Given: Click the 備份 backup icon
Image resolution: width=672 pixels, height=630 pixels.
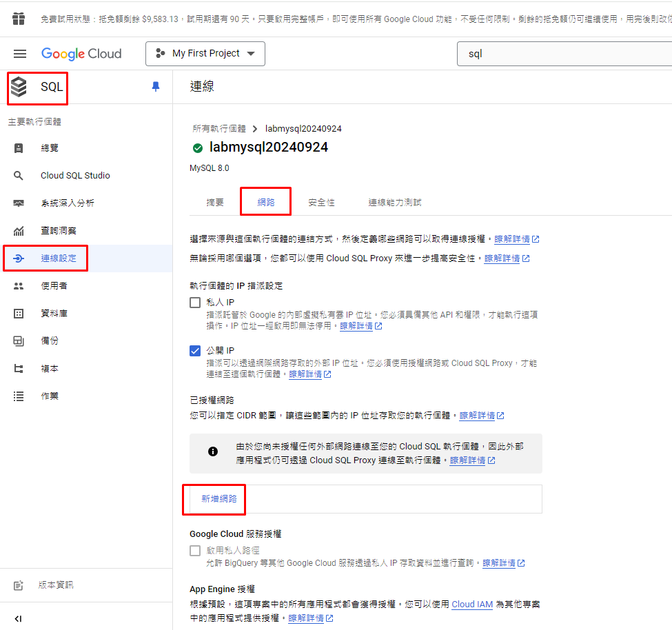Looking at the screenshot, I should tap(19, 341).
